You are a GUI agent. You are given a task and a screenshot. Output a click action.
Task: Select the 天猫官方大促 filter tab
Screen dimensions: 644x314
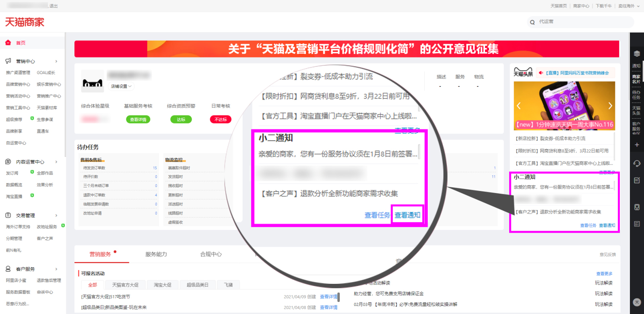click(125, 285)
